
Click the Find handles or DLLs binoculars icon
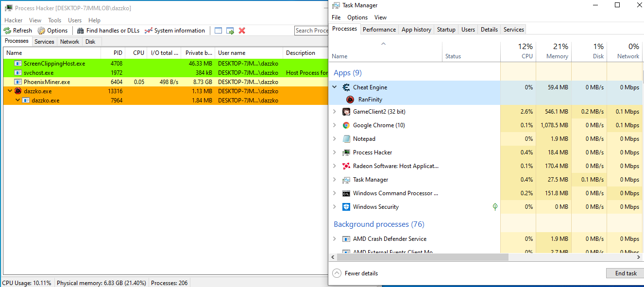[x=81, y=31]
